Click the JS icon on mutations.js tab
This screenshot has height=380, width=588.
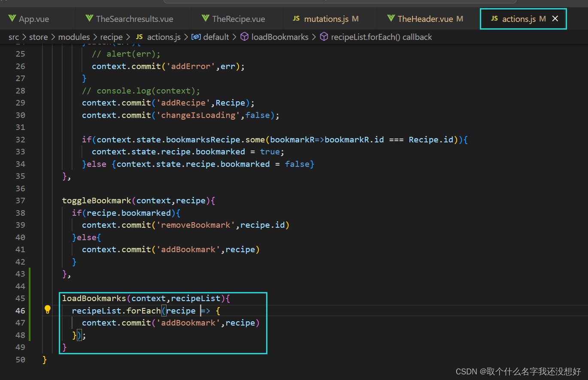click(296, 18)
